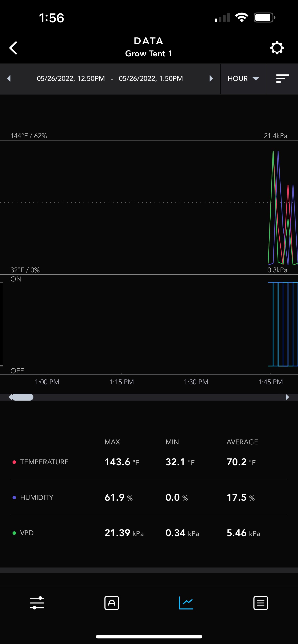The image size is (298, 644).
Task: Click the chart scrollbar thumb
Action: [x=23, y=397]
